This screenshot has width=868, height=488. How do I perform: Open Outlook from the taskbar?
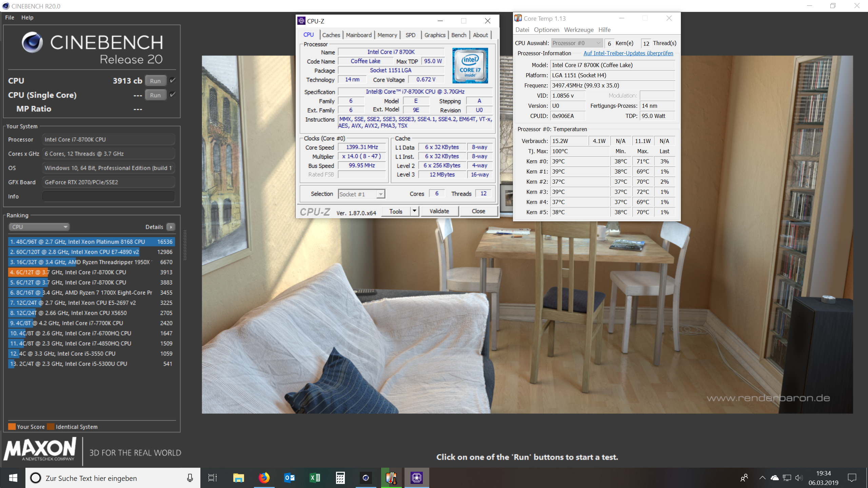[x=290, y=478]
